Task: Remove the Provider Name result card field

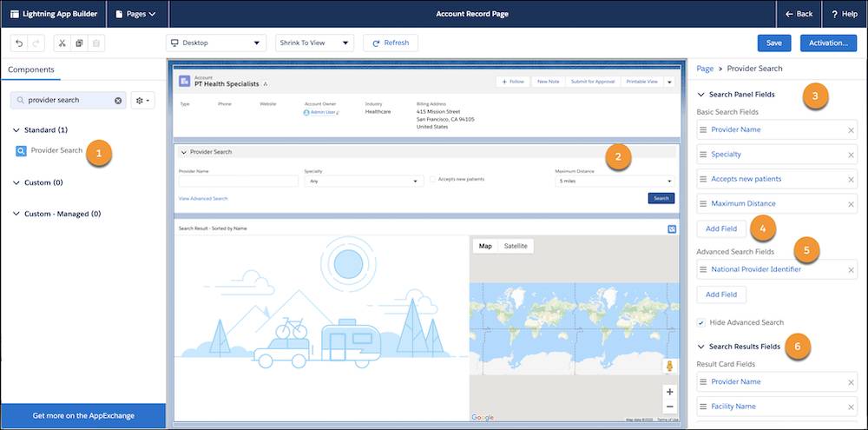Action: pyautogui.click(x=851, y=382)
